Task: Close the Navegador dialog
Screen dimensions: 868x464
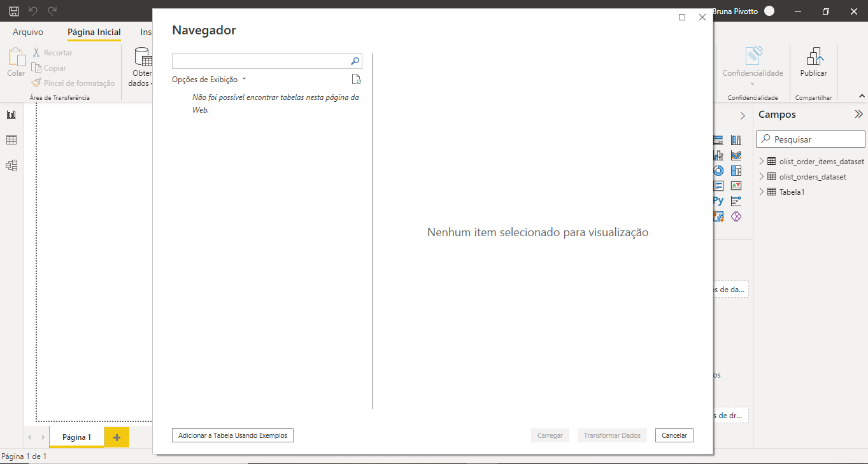Action: click(702, 18)
